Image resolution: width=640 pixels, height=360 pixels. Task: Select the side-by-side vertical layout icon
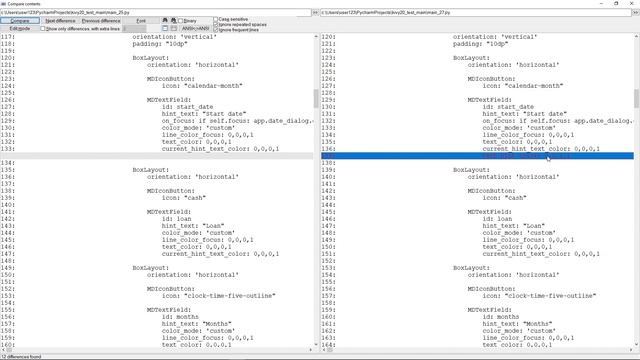pos(165,29)
